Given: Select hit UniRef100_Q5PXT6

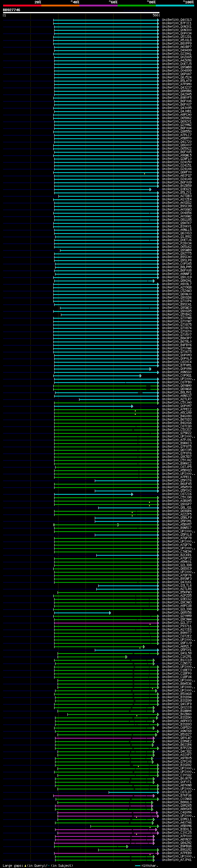Looking at the screenshot, I should (x=177, y=481).
